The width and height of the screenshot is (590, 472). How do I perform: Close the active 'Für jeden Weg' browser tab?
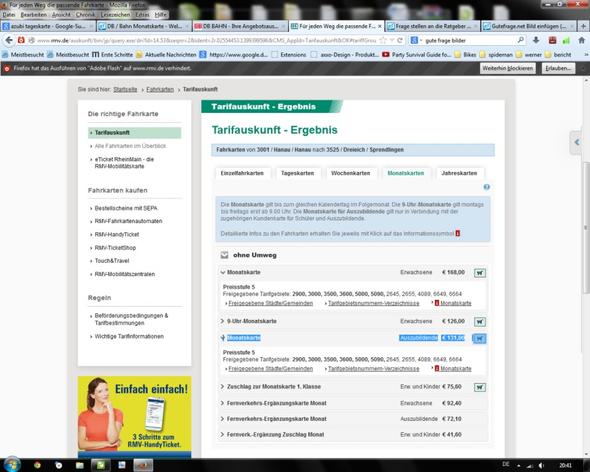pos(380,26)
